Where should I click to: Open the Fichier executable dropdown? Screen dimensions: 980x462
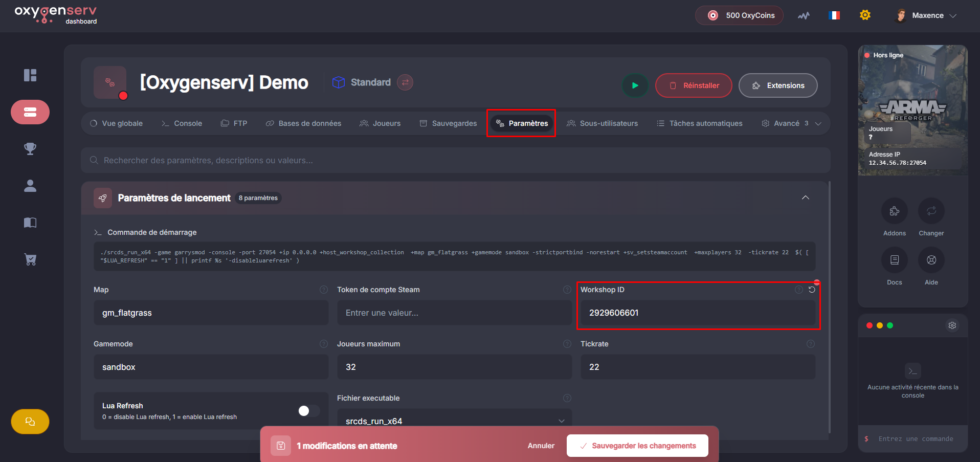tap(454, 421)
